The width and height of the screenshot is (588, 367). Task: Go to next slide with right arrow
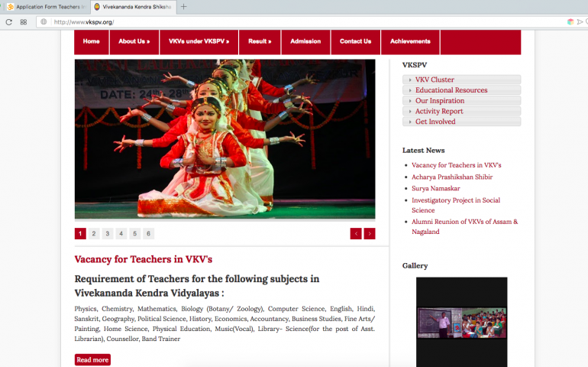click(370, 234)
